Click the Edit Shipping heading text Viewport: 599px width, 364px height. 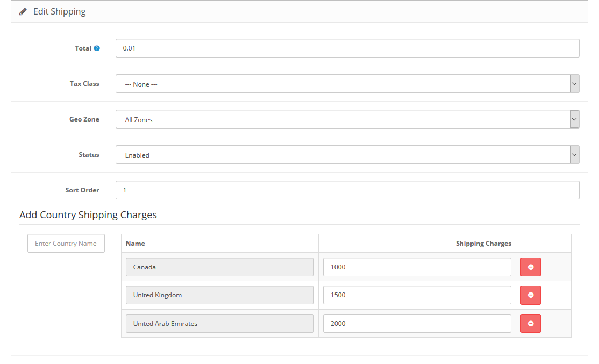pos(59,11)
